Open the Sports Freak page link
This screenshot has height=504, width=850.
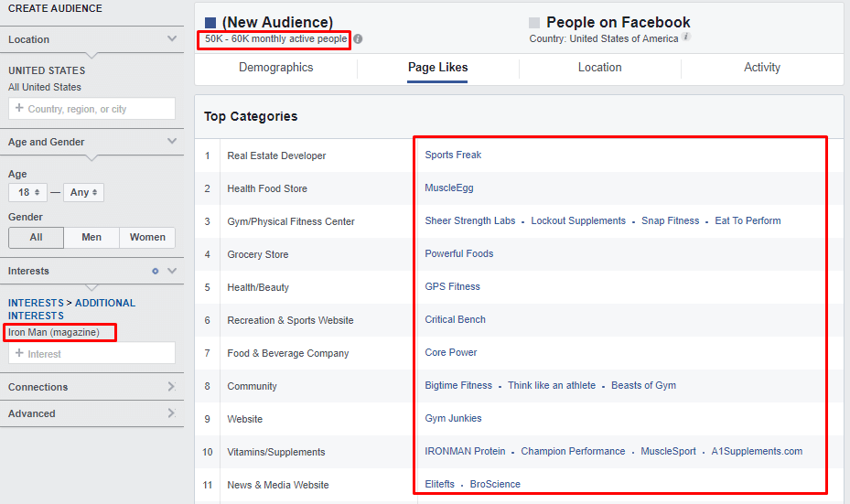(453, 155)
